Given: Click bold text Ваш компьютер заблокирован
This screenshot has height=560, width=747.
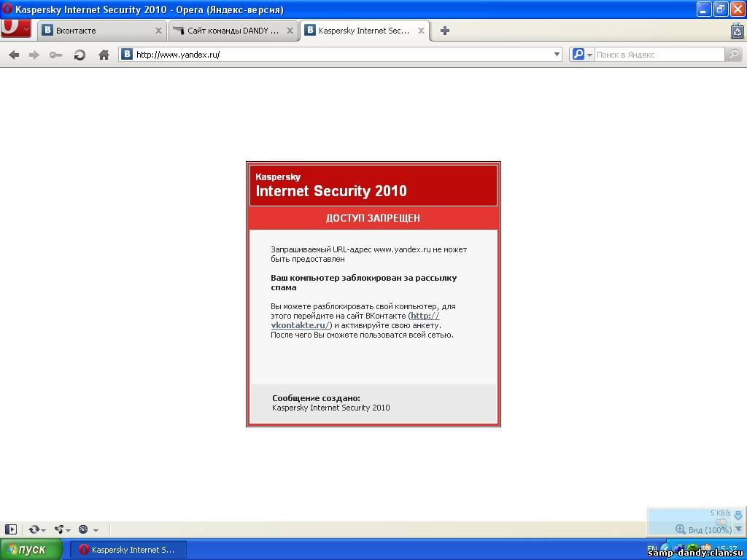Looking at the screenshot, I should [x=363, y=282].
